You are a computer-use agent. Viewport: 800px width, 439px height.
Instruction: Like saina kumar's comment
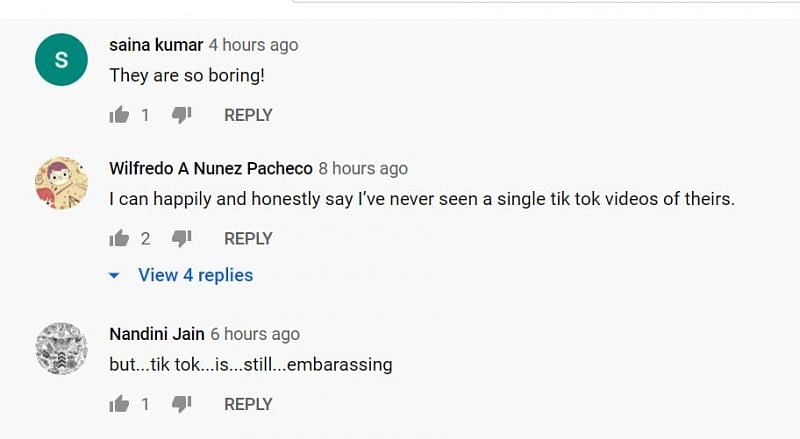[x=119, y=115]
